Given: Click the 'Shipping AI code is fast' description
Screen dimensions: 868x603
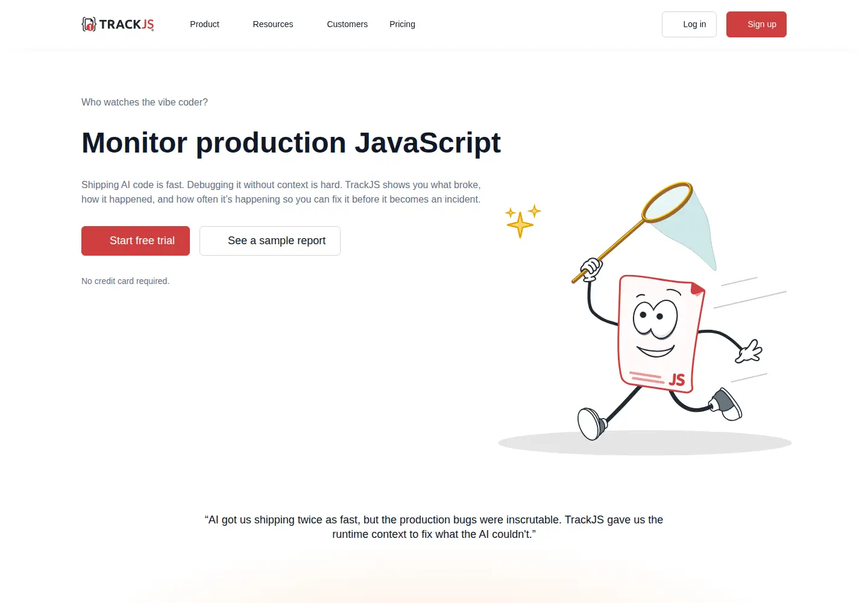Looking at the screenshot, I should [281, 192].
